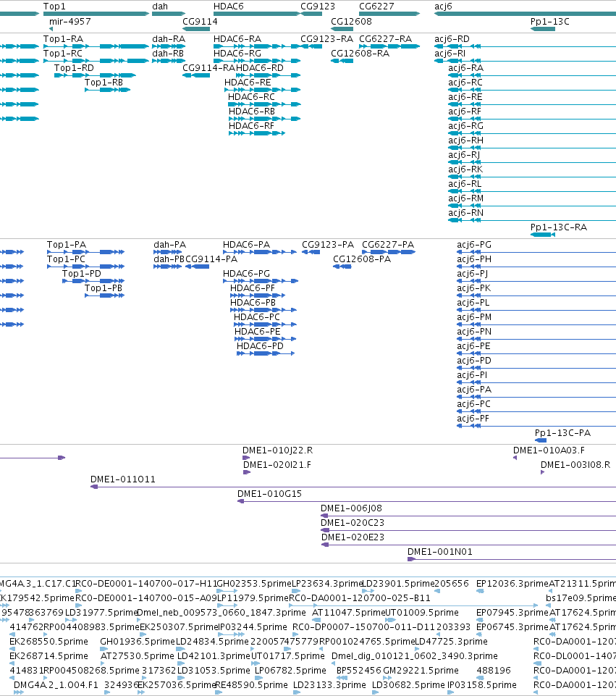Select transcript acj6-RN

click(532, 220)
